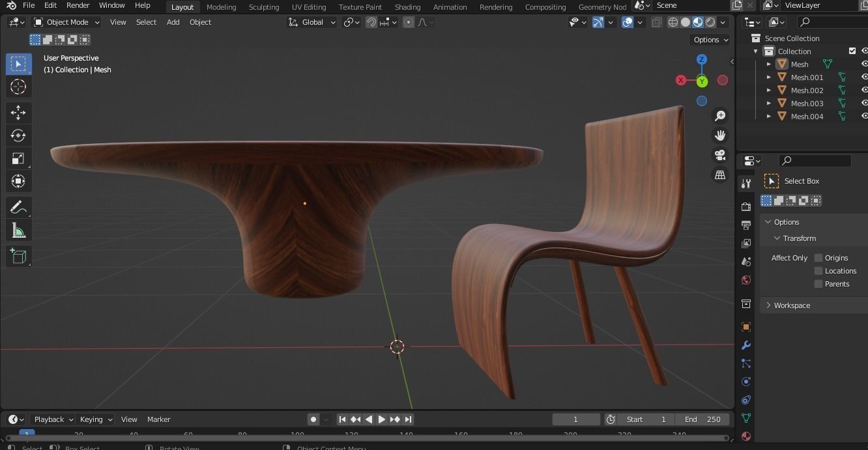Open the viewport Add menu

173,22
